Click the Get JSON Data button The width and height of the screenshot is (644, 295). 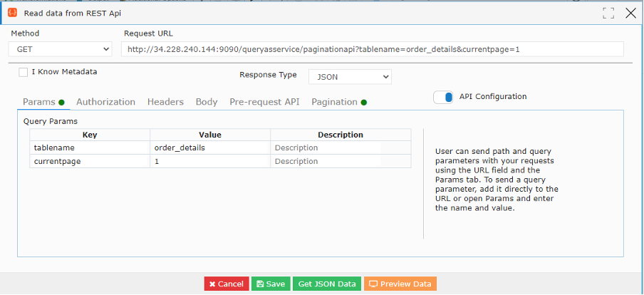point(327,284)
